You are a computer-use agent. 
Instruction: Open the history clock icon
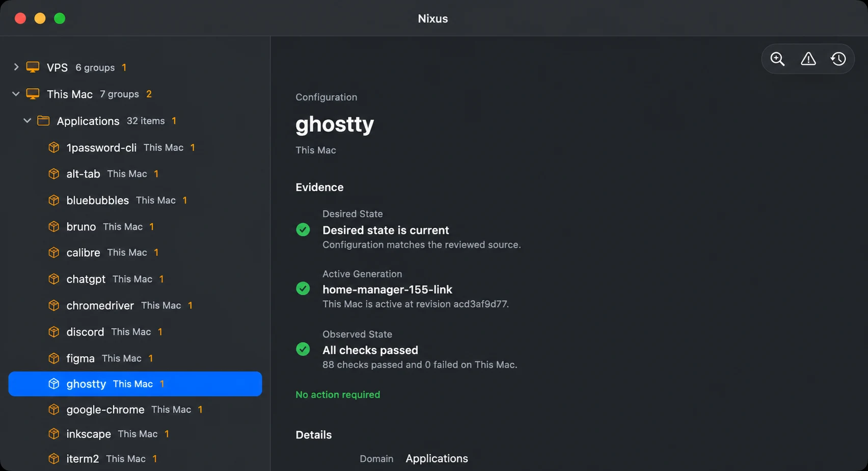[838, 59]
